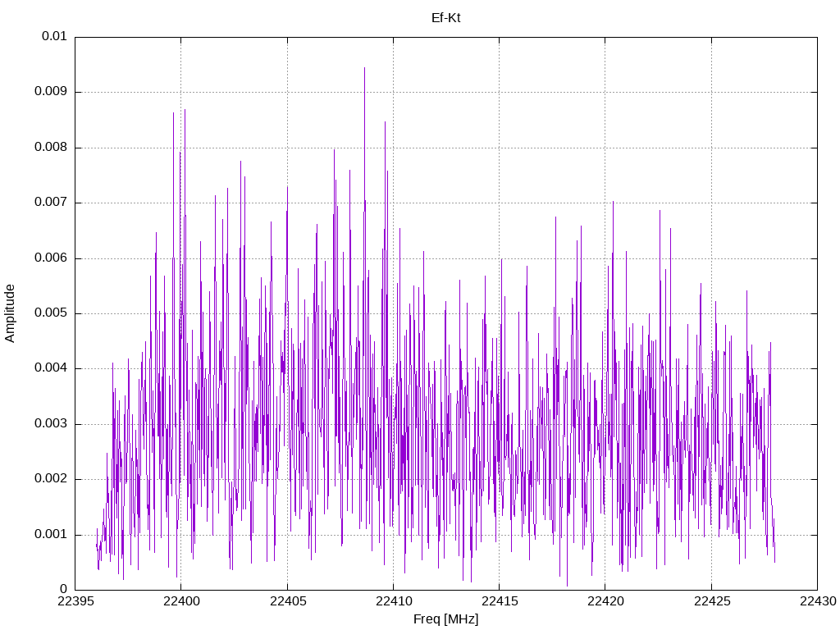Click x-axis tick label 22420
Screen dimensions: 840x630
[x=605, y=601]
